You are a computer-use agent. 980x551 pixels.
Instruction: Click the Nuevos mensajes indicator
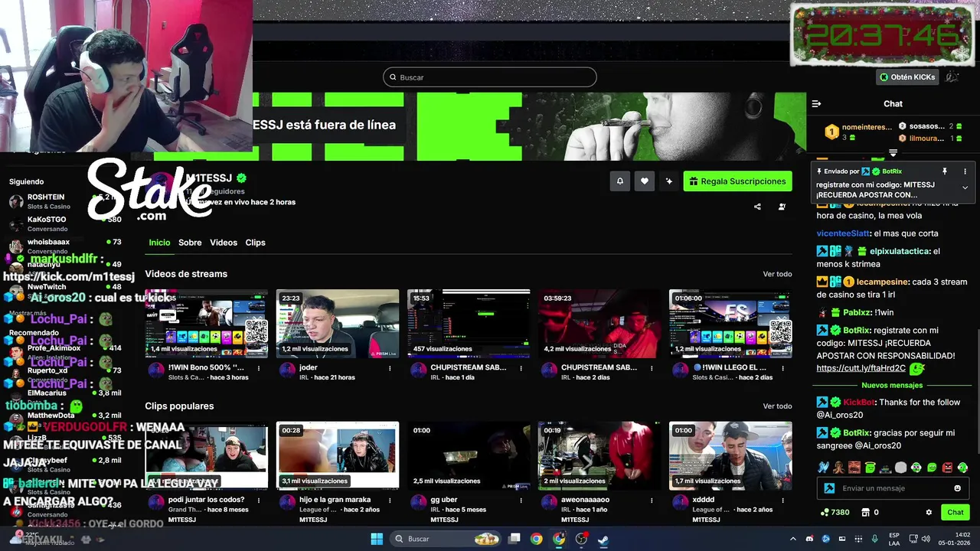[x=893, y=386]
